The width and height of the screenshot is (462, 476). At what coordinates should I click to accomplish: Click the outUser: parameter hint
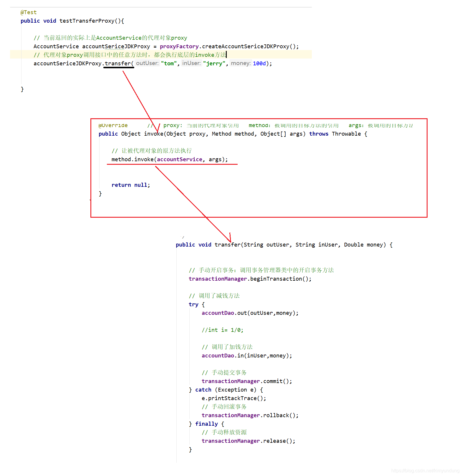click(x=147, y=63)
